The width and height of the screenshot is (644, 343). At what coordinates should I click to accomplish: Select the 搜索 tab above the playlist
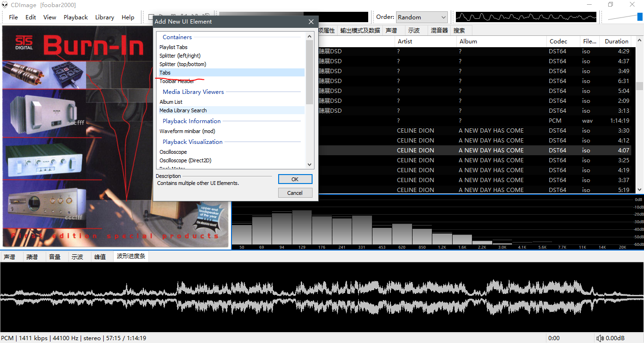(459, 30)
